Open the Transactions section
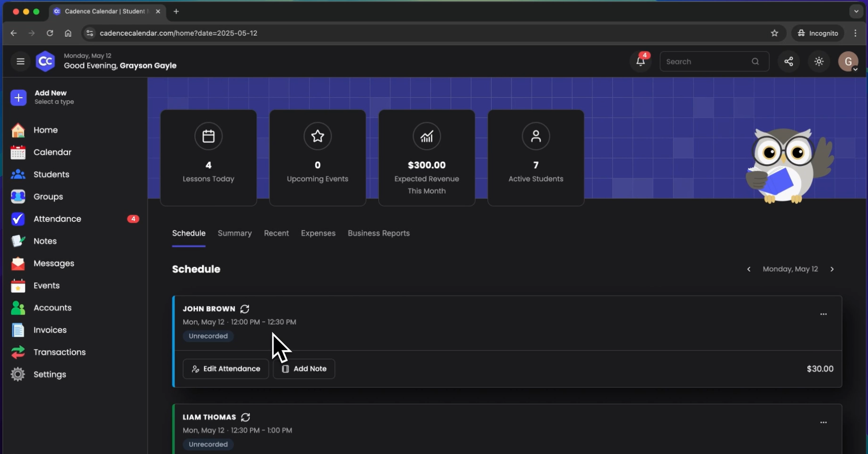868x454 pixels. (59, 352)
